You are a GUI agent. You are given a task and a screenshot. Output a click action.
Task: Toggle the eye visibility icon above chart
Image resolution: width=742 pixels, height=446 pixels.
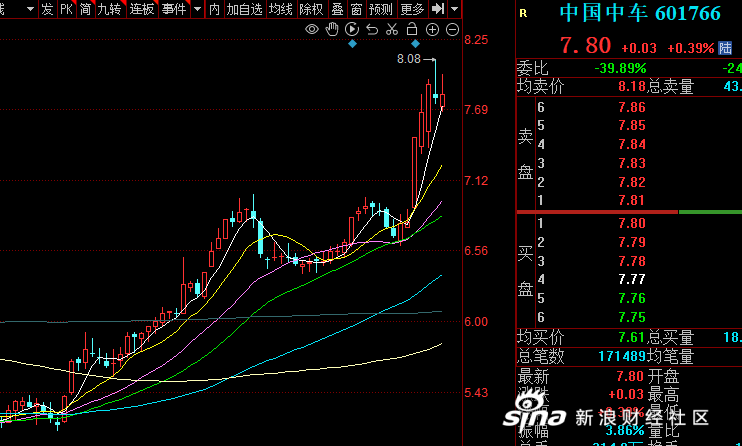pos(312,29)
